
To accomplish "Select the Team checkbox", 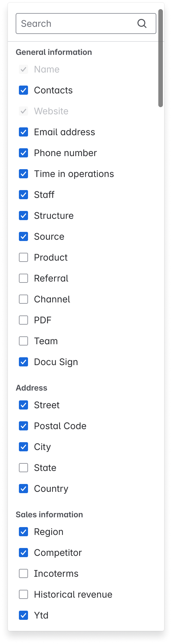I will coord(23,341).
